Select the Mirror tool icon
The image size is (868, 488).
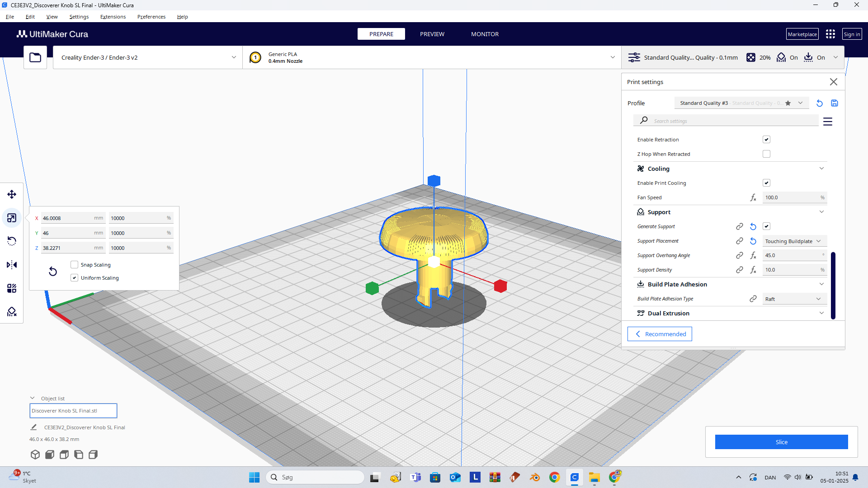(12, 265)
